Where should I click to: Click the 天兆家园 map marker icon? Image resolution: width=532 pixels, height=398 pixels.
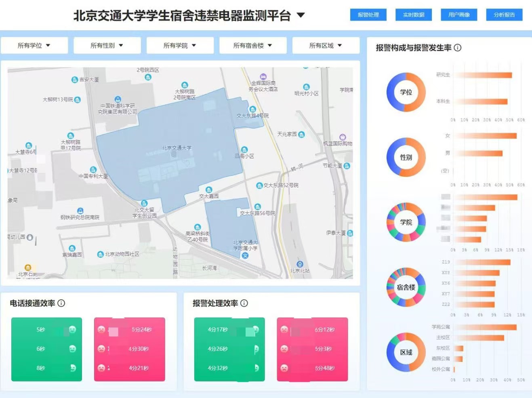coord(301,135)
